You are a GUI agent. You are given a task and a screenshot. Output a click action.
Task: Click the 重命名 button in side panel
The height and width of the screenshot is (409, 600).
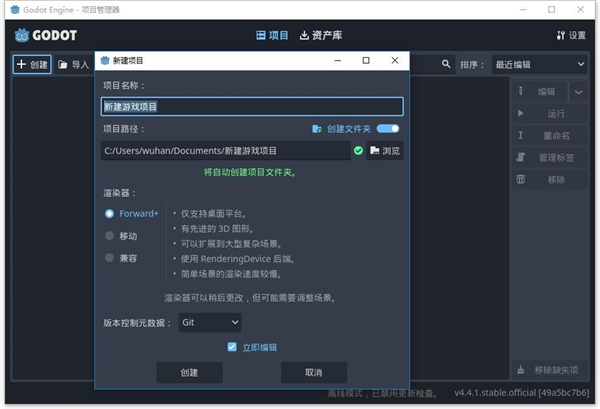pyautogui.click(x=549, y=135)
